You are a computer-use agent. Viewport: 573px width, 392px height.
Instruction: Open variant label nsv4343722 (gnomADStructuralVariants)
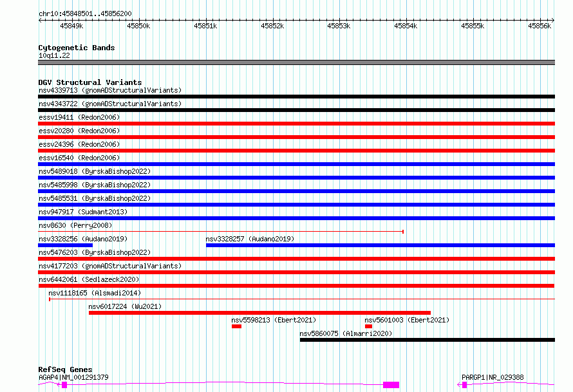coord(110,104)
